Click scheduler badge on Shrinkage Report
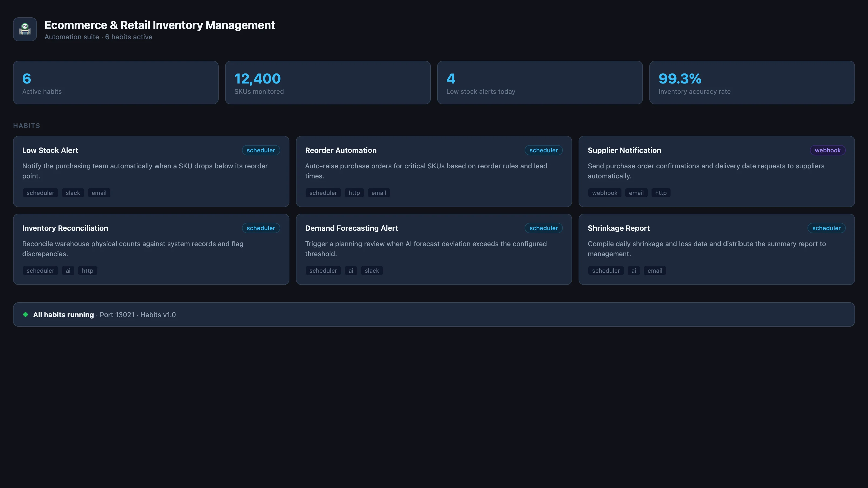868x488 pixels. coord(826,228)
